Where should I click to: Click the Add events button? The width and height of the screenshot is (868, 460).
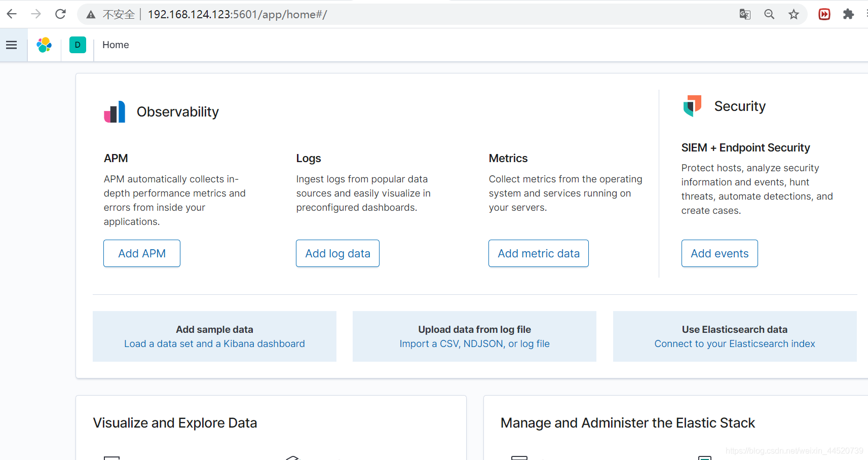720,253
